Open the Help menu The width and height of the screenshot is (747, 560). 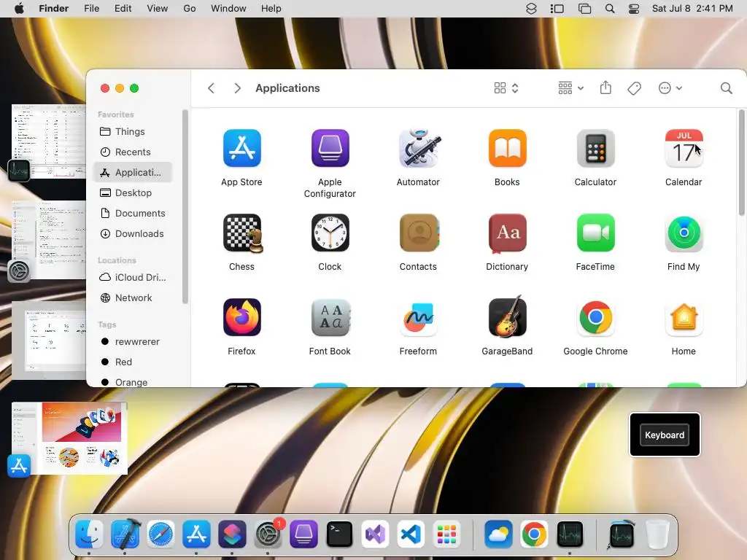tap(271, 9)
